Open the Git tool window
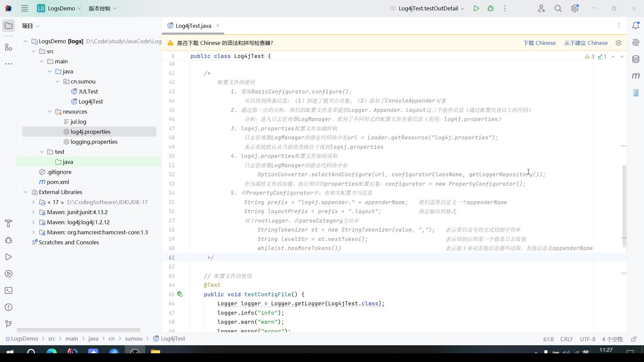The height and width of the screenshot is (362, 644). 9,324
